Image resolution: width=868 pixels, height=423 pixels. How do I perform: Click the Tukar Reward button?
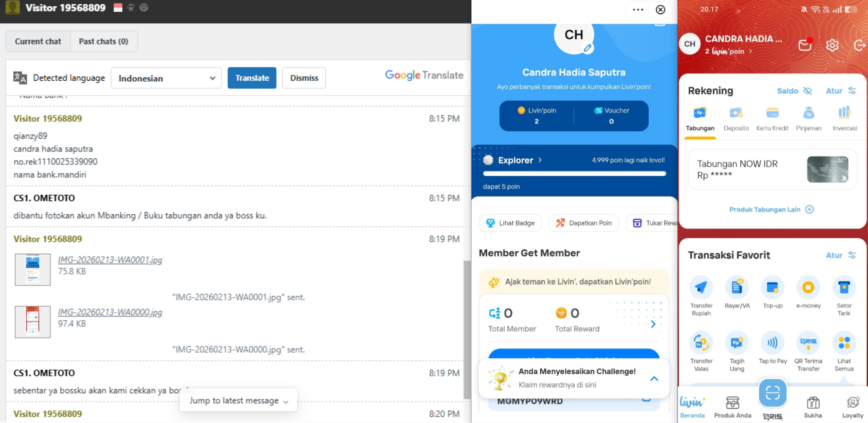tap(652, 223)
